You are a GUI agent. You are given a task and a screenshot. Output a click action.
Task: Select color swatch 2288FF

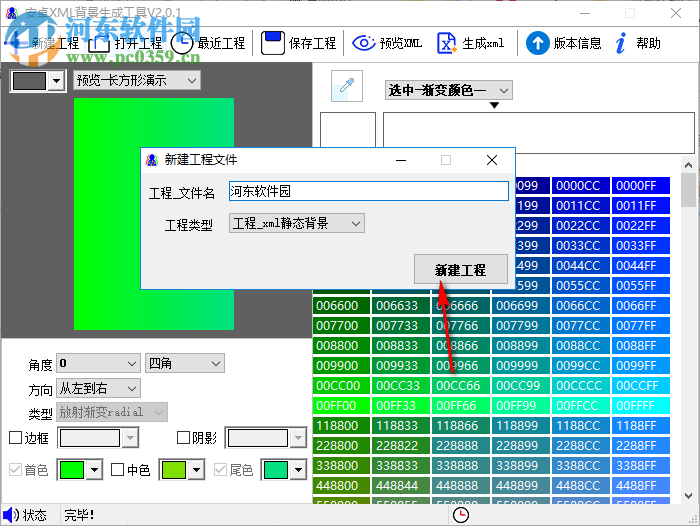click(640, 446)
